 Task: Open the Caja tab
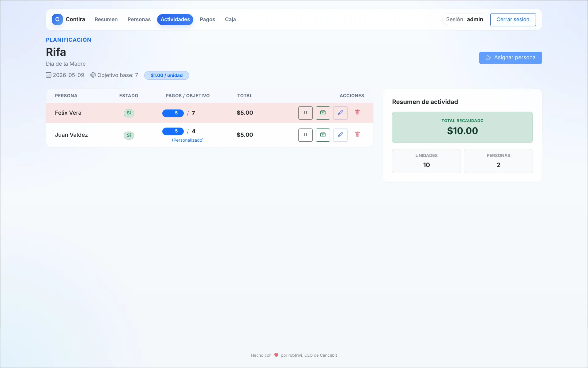(230, 20)
